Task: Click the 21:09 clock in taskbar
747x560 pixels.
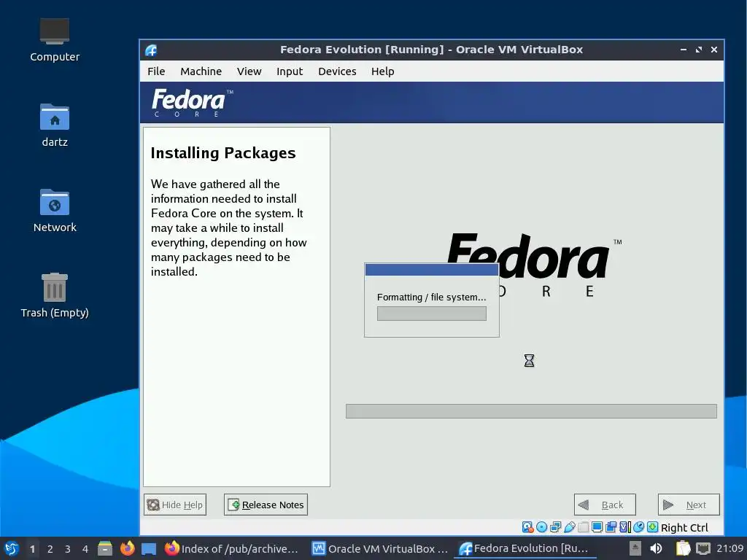Action: click(729, 548)
